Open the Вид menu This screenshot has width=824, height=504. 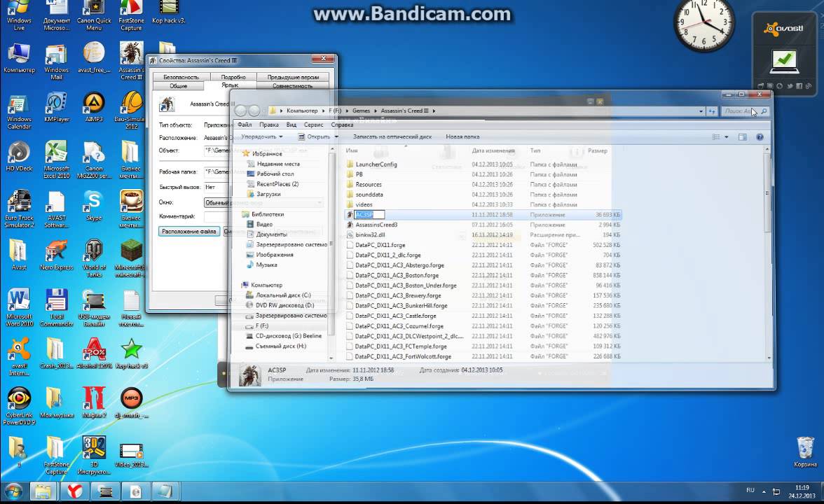[x=291, y=125]
